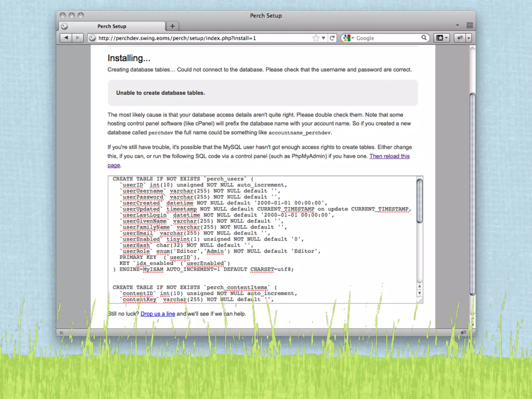532x399 pixels.
Task: Click the 'Drop us a line' link
Action: click(x=158, y=314)
